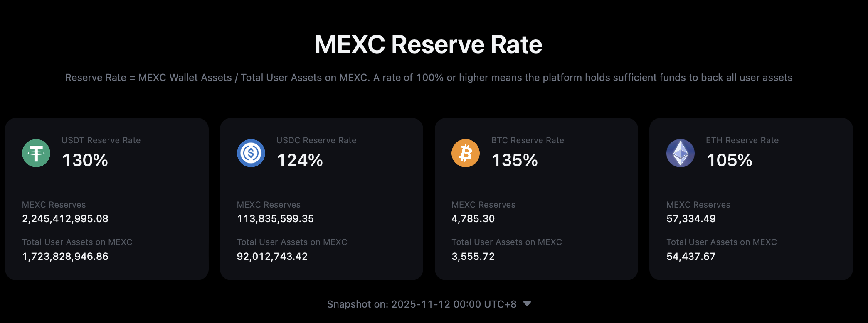This screenshot has height=323, width=868.
Task: Click the MEXC Reserve Rate heading
Action: [429, 44]
